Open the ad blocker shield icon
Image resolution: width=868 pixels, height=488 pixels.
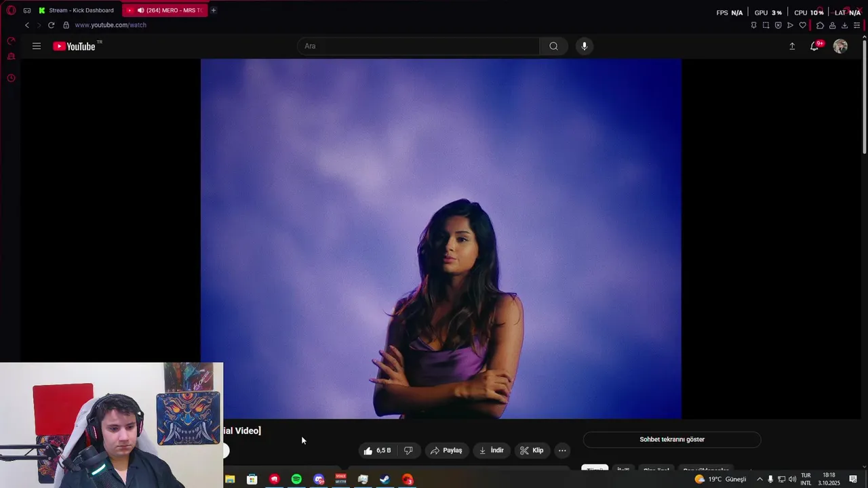(778, 25)
